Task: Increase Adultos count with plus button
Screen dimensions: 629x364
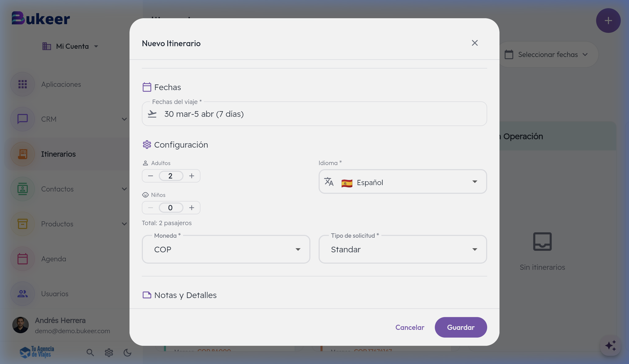Action: 191,176
